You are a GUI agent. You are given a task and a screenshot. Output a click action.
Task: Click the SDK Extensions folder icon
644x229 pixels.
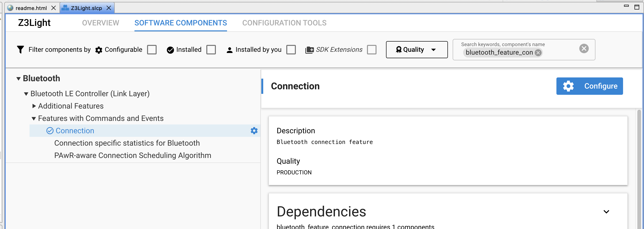pos(309,50)
